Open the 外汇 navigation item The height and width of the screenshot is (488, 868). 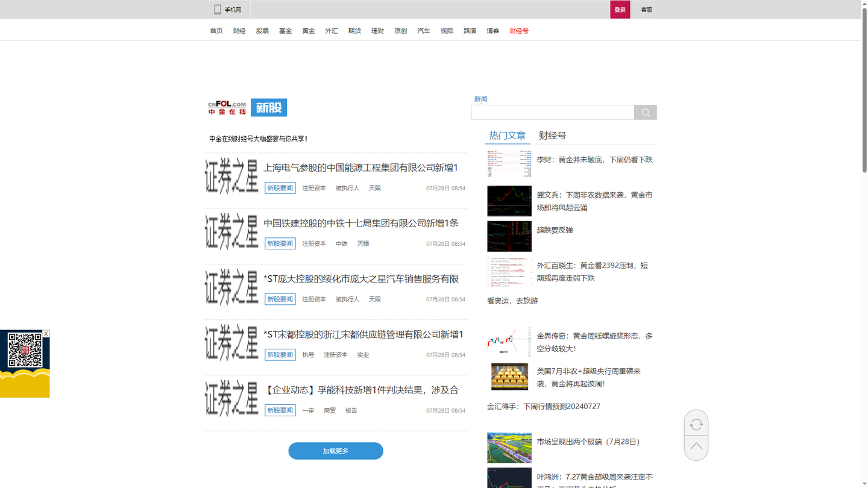[x=332, y=31]
